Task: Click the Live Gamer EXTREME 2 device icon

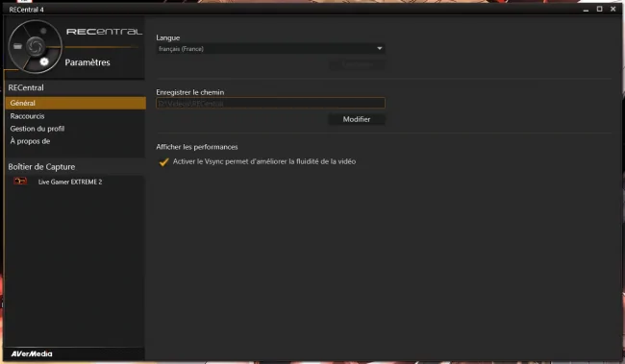Action: (x=20, y=182)
